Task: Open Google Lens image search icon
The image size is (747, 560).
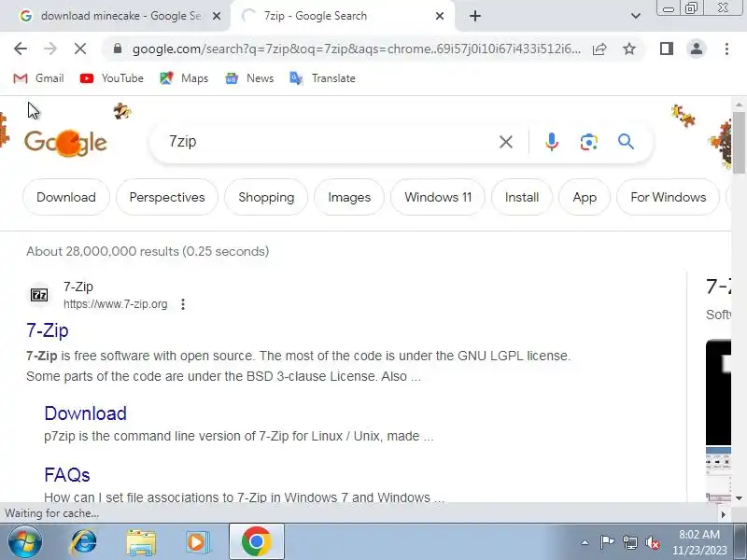Action: coord(589,142)
